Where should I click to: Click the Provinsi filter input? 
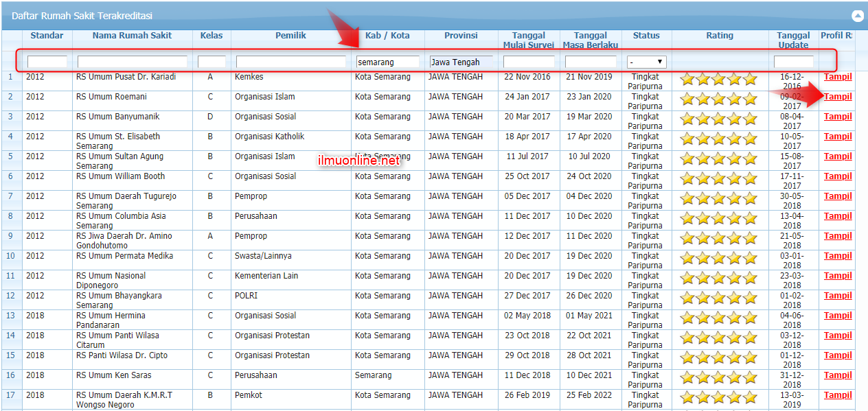click(461, 62)
